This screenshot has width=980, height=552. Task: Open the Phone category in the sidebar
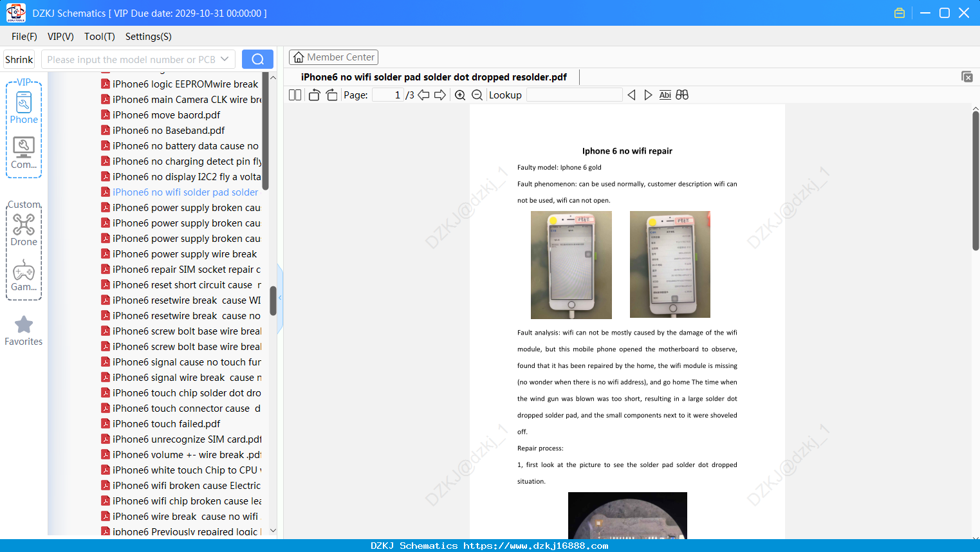[x=24, y=107]
